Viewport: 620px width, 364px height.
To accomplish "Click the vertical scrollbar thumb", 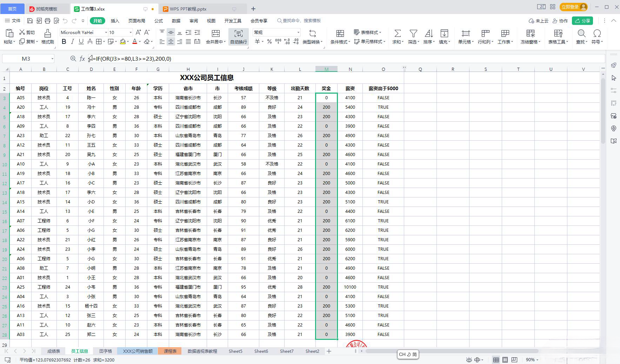I will coord(603,110).
